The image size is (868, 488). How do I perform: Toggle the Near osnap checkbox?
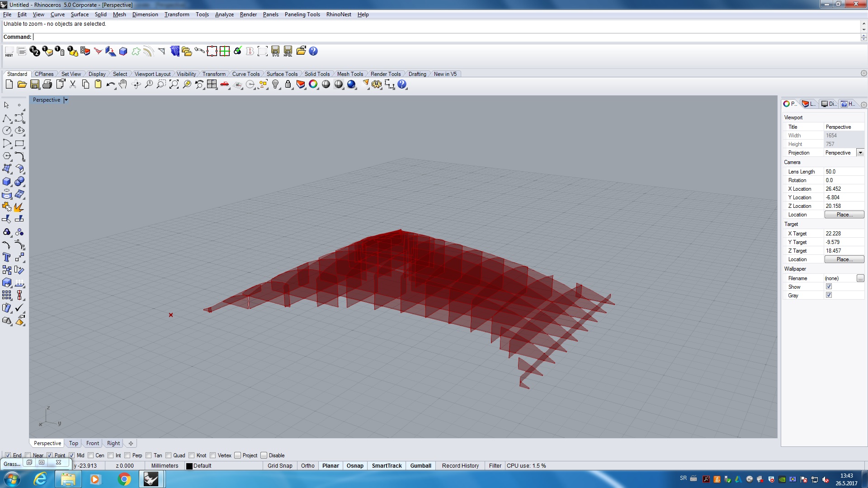(x=28, y=455)
